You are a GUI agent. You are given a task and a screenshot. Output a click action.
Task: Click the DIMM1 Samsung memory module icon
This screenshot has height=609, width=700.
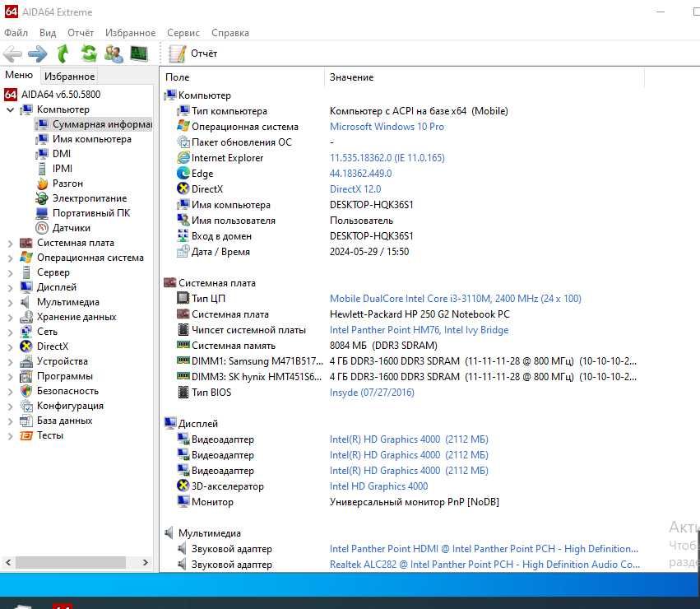pyautogui.click(x=183, y=360)
